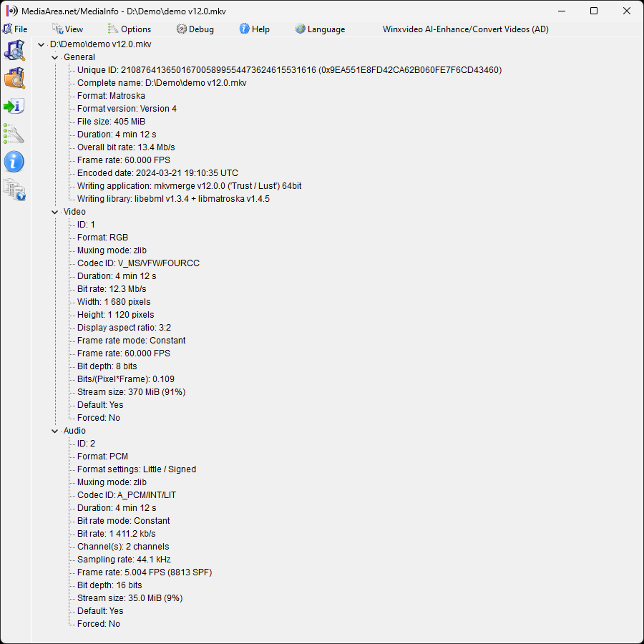
Task: Click the Export sidebar icon with green arrow
Action: (14, 106)
